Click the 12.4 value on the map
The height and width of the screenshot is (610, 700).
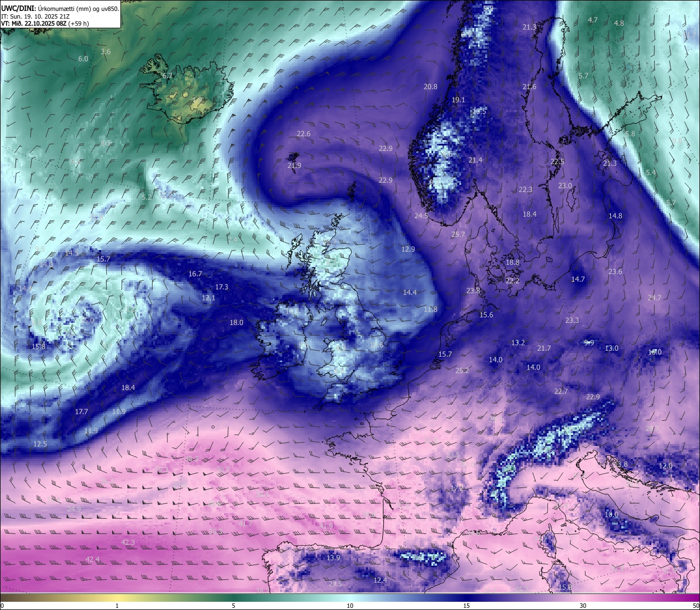(x=380, y=580)
